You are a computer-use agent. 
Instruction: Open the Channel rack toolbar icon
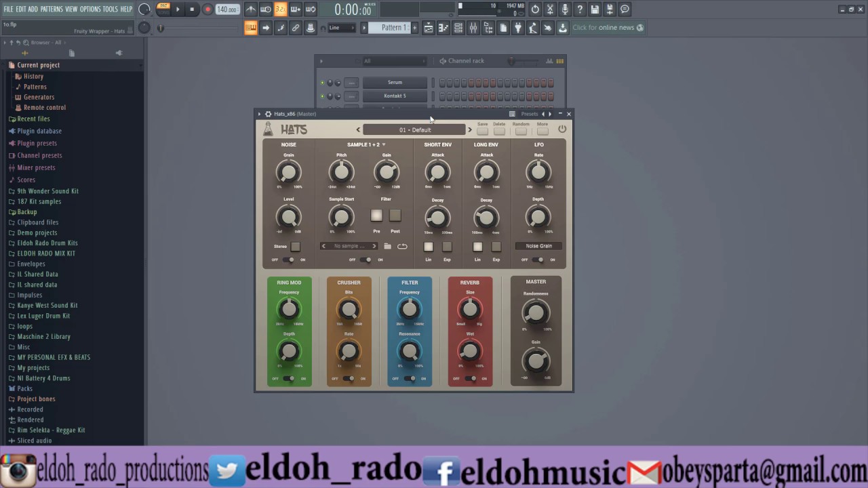coord(458,28)
